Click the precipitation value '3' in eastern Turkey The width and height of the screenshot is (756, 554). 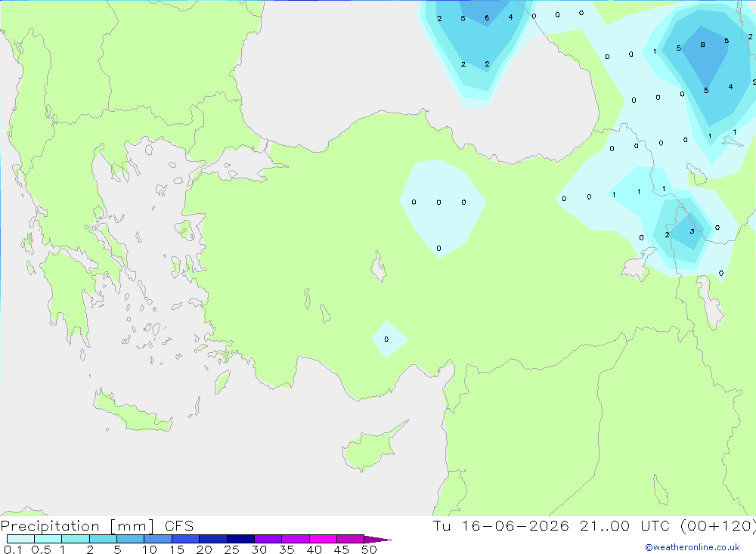[692, 231]
